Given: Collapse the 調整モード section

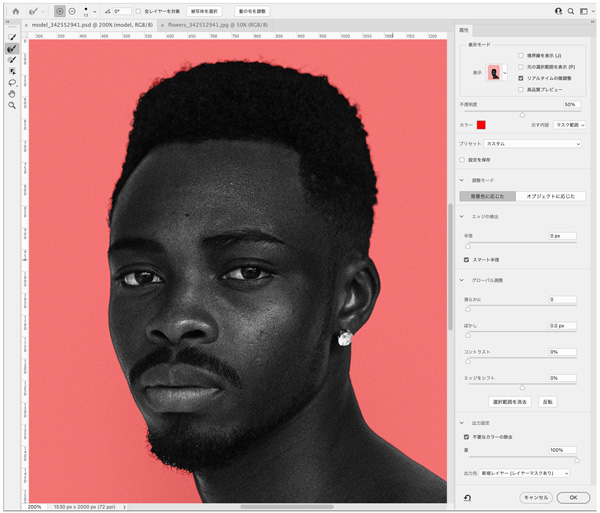Looking at the screenshot, I should [462, 180].
